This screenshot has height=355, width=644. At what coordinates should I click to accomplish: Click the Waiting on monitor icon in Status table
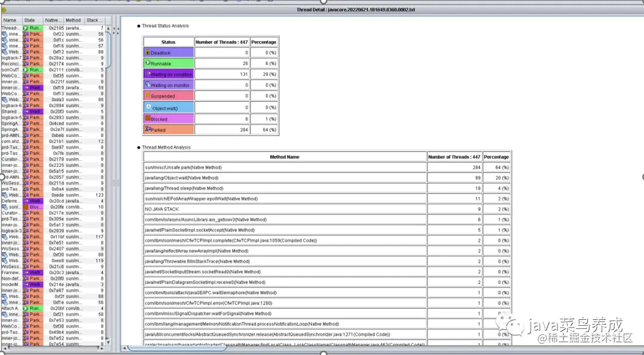(148, 85)
